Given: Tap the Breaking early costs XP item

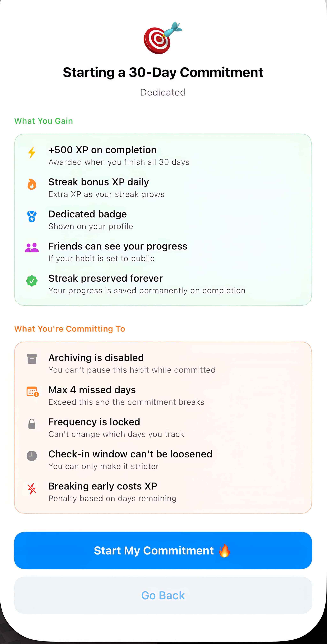Looking at the screenshot, I should point(163,492).
